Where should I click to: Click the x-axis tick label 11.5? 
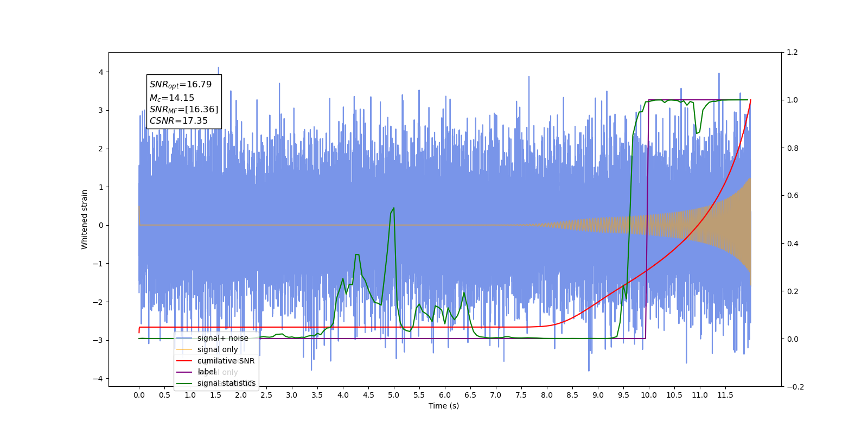point(725,395)
